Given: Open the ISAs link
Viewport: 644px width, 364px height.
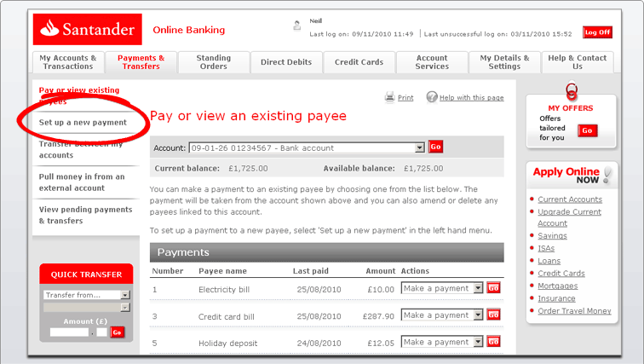Looking at the screenshot, I should point(546,248).
